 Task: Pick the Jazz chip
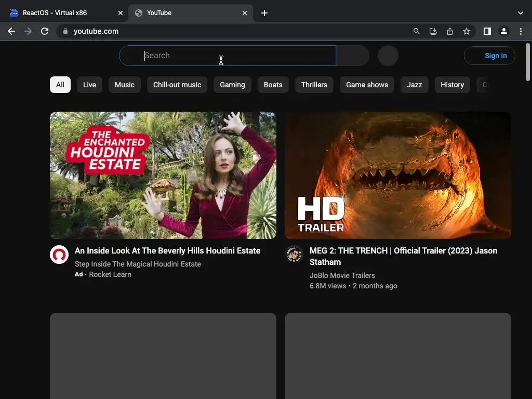[x=414, y=85]
